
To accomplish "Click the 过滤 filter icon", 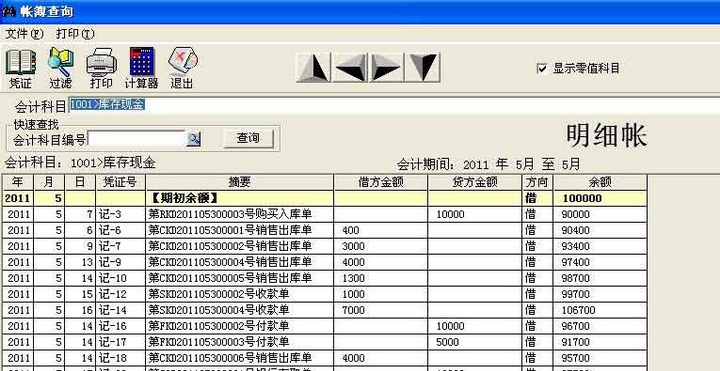I will pyautogui.click(x=61, y=68).
